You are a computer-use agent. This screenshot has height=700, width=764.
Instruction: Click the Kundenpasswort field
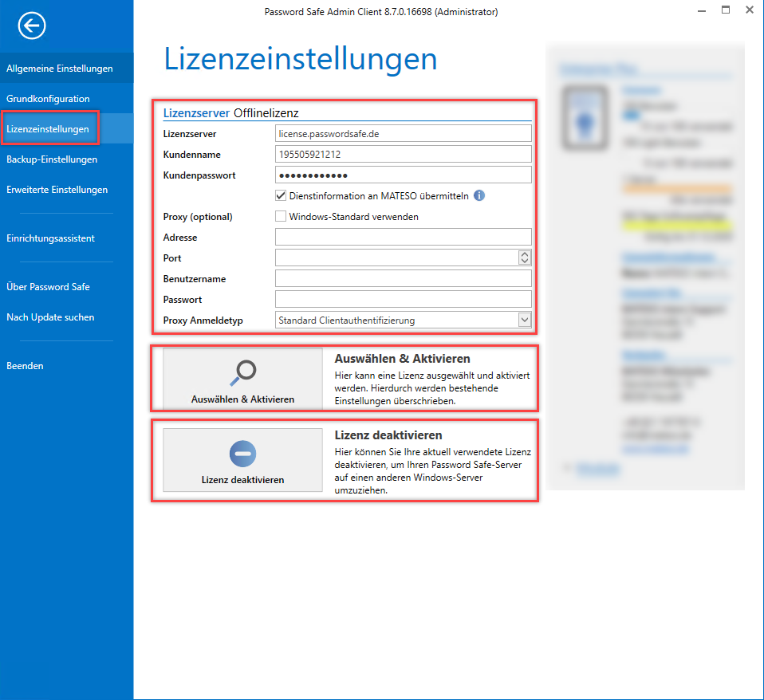pyautogui.click(x=403, y=175)
